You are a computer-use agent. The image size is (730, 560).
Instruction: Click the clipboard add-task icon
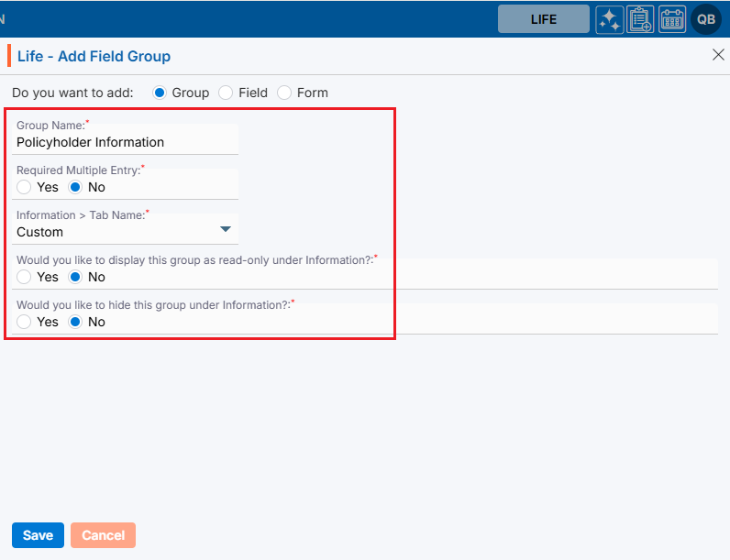pyautogui.click(x=640, y=19)
